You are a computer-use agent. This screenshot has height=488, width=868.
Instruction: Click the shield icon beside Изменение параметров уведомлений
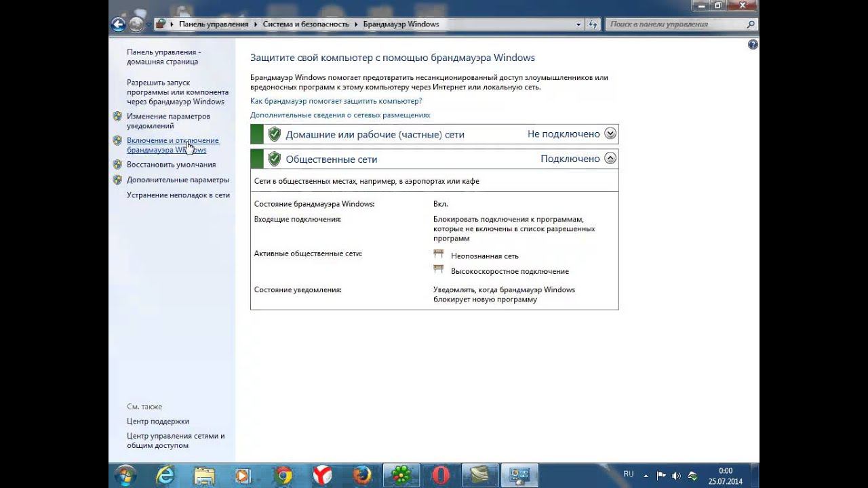(117, 116)
